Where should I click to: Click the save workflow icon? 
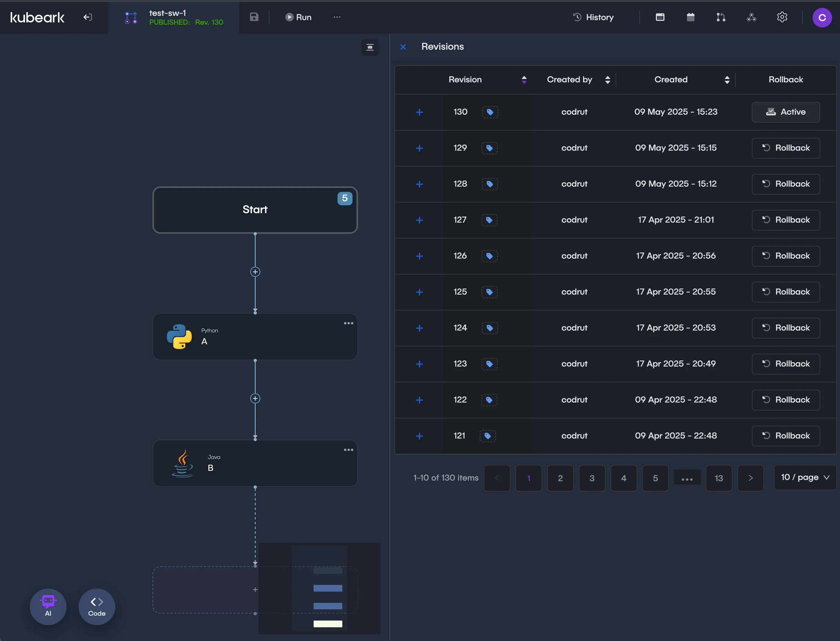click(254, 17)
